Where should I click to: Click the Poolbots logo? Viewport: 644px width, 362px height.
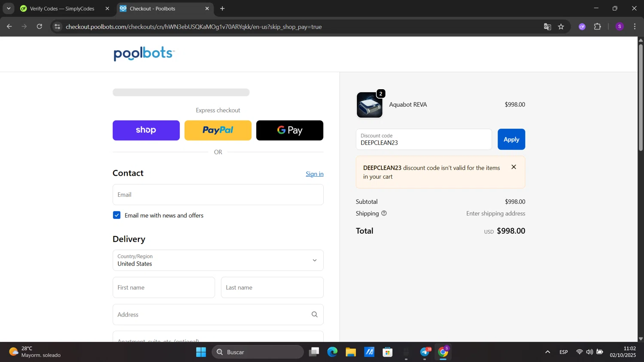click(x=144, y=54)
